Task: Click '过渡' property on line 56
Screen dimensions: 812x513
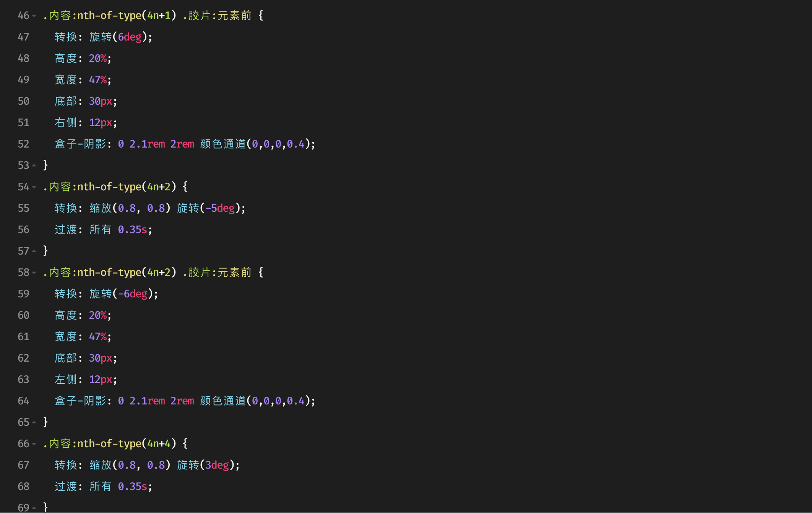Action: click(66, 230)
